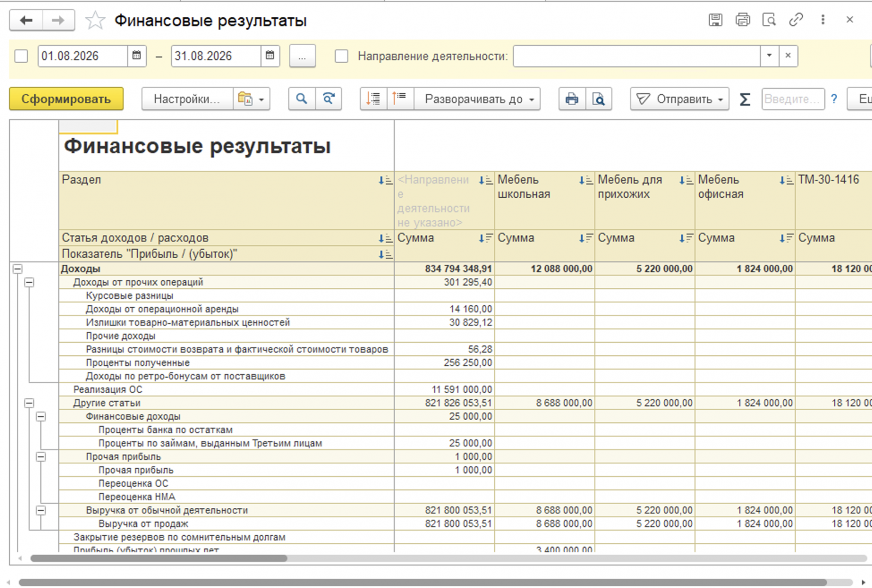This screenshot has width=872, height=588.
Task: Sort Мебель школьная column by Сумма
Action: pos(586,238)
